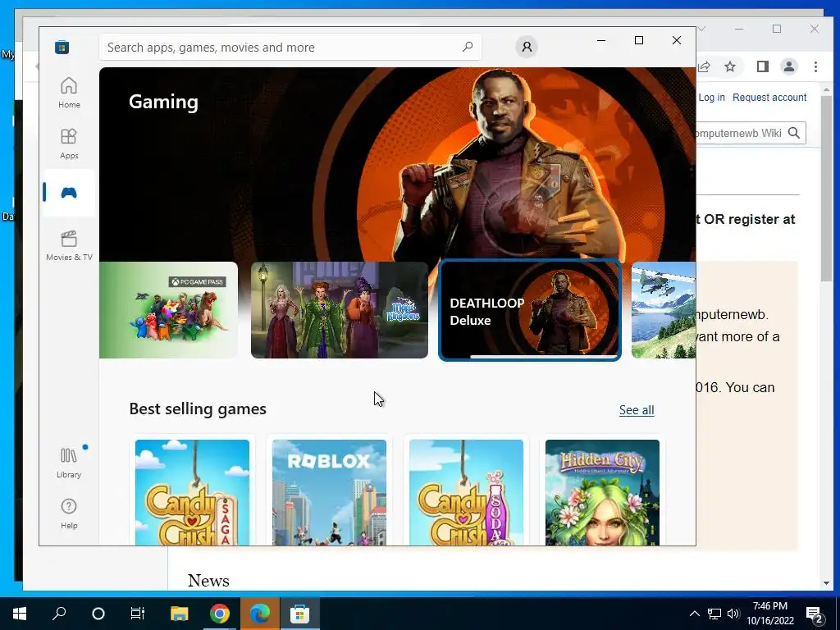Open the Hidden City game card

point(603,492)
